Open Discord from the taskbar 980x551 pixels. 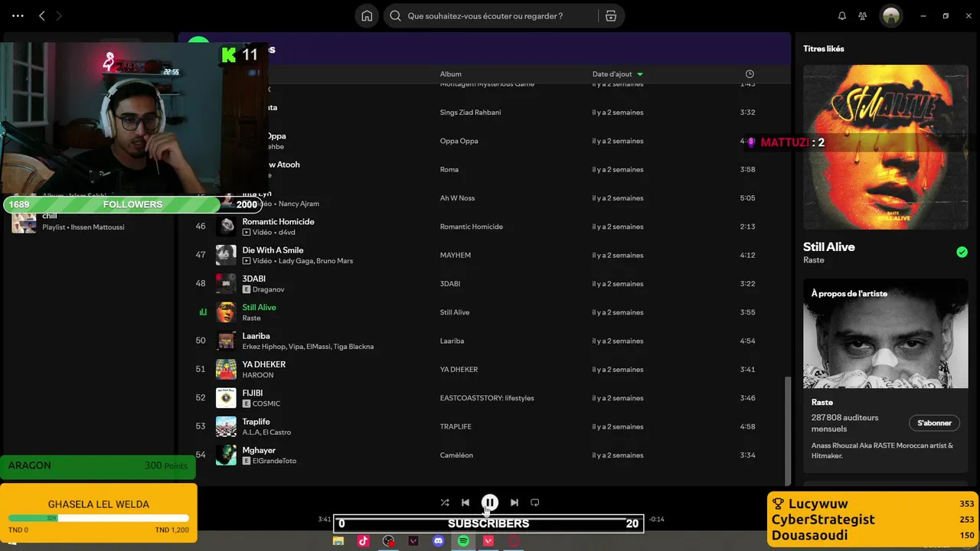point(438,541)
